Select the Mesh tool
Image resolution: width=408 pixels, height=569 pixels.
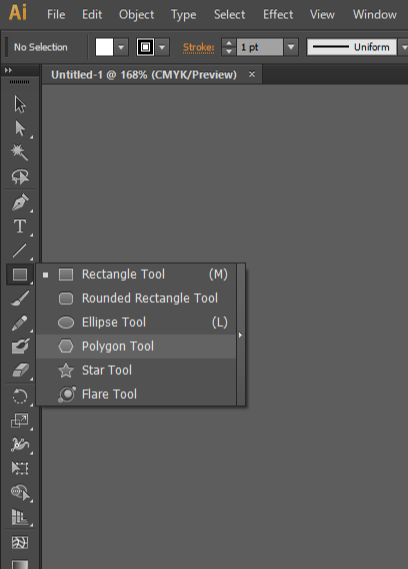point(20,543)
